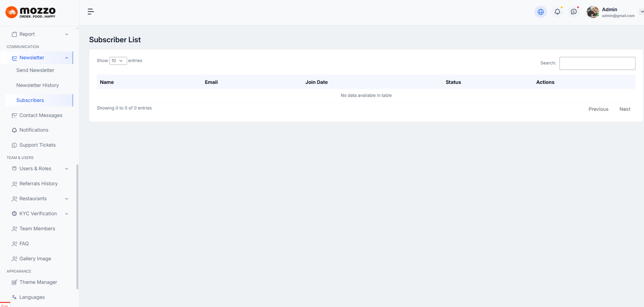Collapse the Newsletter menu chevron

[66, 58]
